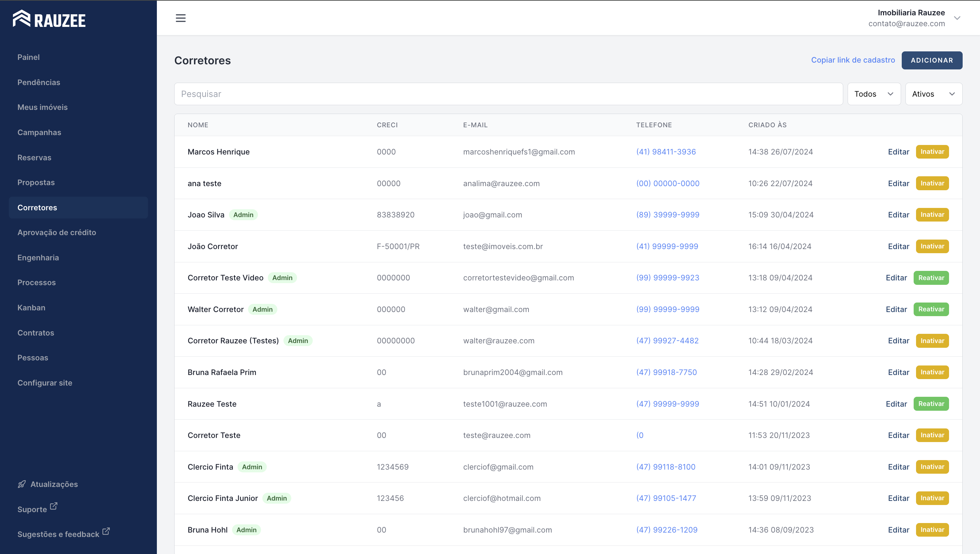The image size is (980, 554).
Task: Edit Clercio Finta Junior's record
Action: [x=898, y=498]
